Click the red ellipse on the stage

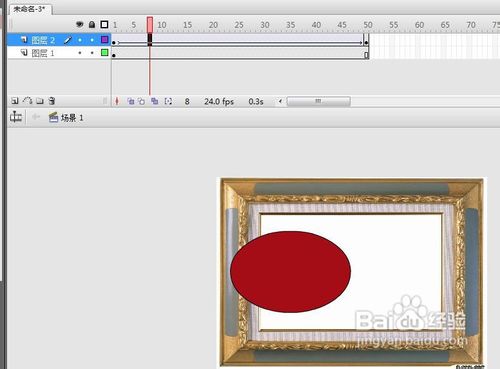(290, 272)
